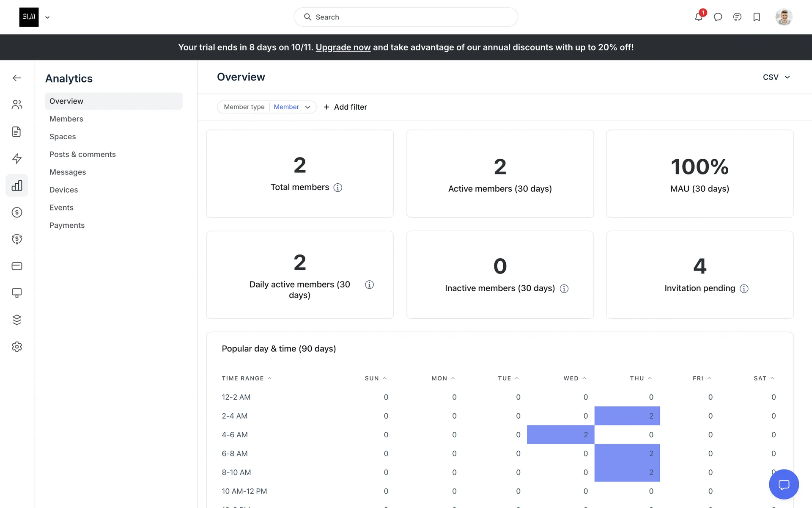The height and width of the screenshot is (508, 812).
Task: Open the support chat bubble button
Action: click(x=784, y=484)
